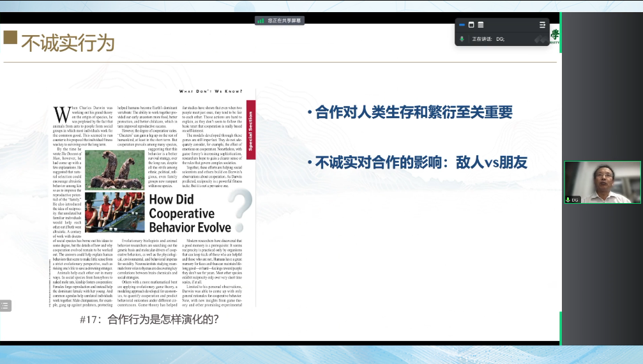Open the list icon at the left edge
643x364 pixels.
(x=5, y=306)
